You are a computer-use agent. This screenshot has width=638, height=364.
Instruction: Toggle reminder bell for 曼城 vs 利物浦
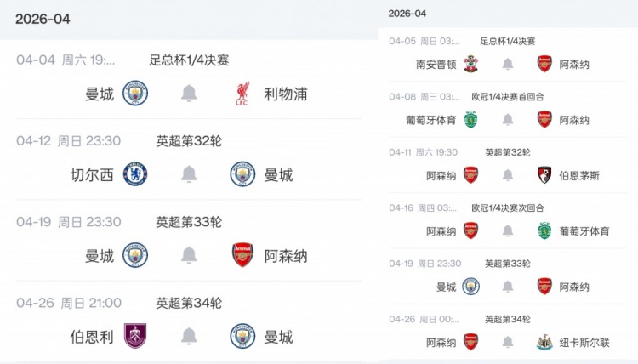click(x=189, y=94)
